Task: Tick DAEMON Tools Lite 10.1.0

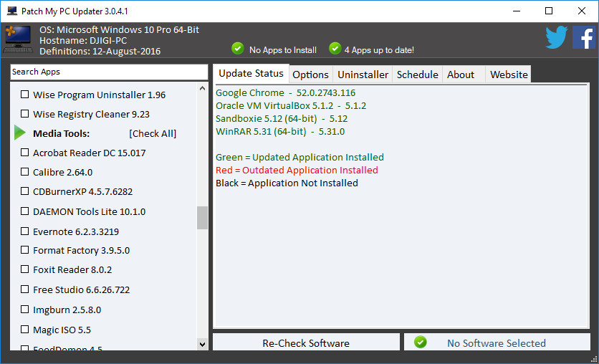Action: pyautogui.click(x=25, y=211)
